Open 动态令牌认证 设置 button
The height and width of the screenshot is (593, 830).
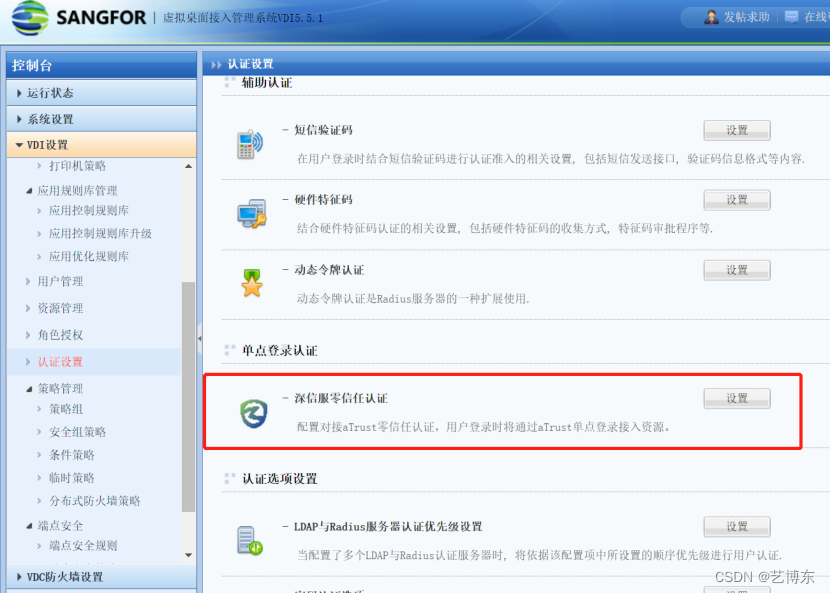pos(737,270)
